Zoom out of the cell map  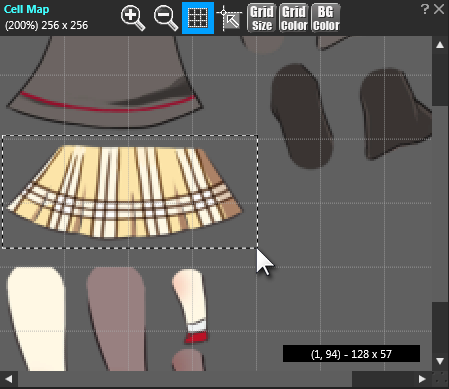(166, 18)
